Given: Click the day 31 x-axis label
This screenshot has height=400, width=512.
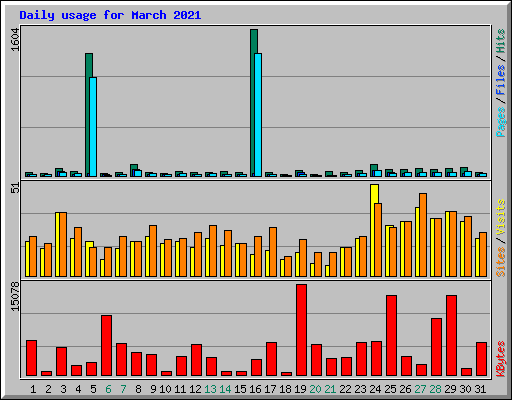Looking at the screenshot, I should point(480,389).
